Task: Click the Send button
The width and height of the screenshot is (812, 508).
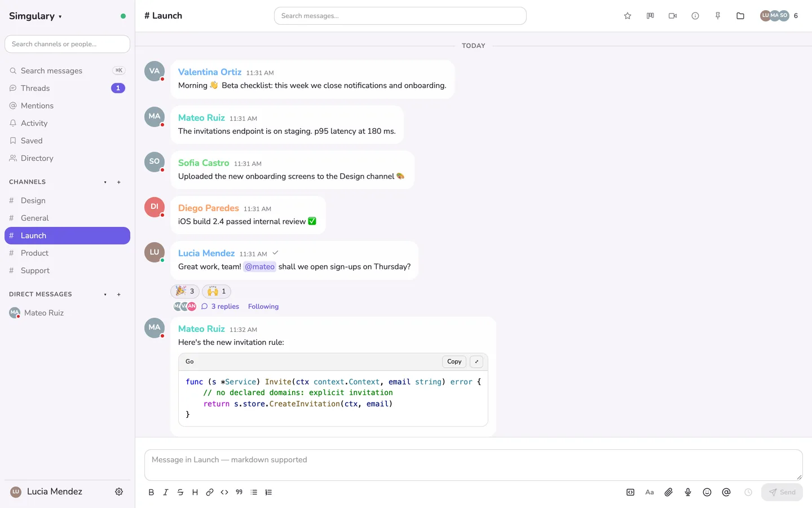Action: (782, 492)
